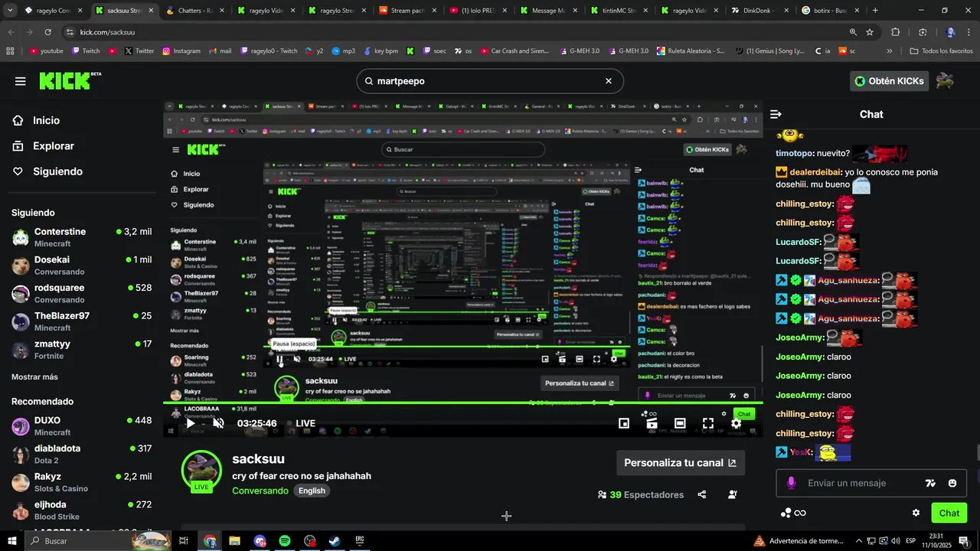Open the Obtén KICKs button

(890, 81)
